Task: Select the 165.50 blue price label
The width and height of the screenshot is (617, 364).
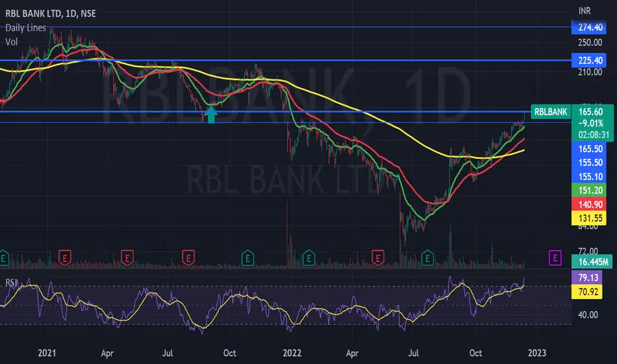Action: (589, 149)
